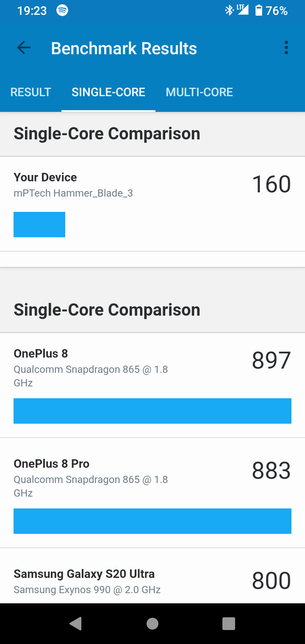Tap the OnePlus 8 score bar
This screenshot has width=305, height=644.
(152, 411)
